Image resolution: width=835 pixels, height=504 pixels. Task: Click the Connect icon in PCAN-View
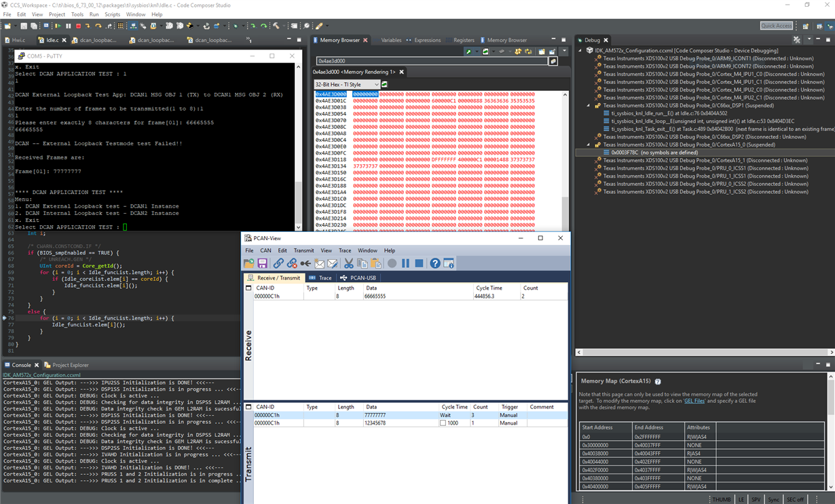pos(279,263)
